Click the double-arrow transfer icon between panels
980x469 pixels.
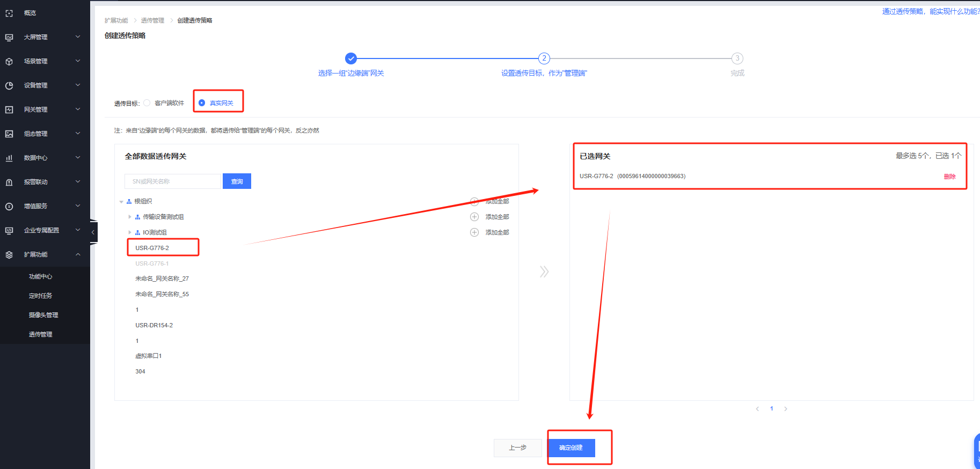coord(544,272)
